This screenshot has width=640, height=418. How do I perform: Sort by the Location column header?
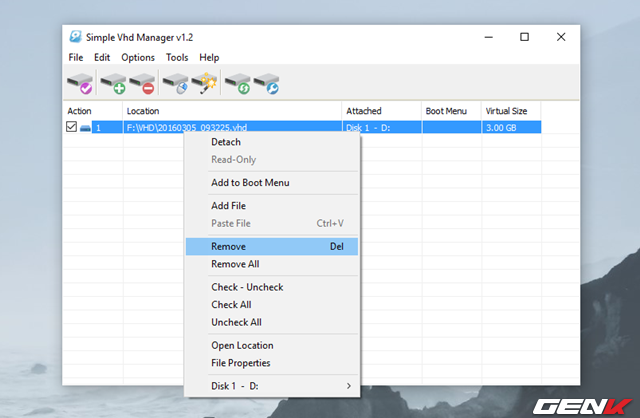point(232,111)
